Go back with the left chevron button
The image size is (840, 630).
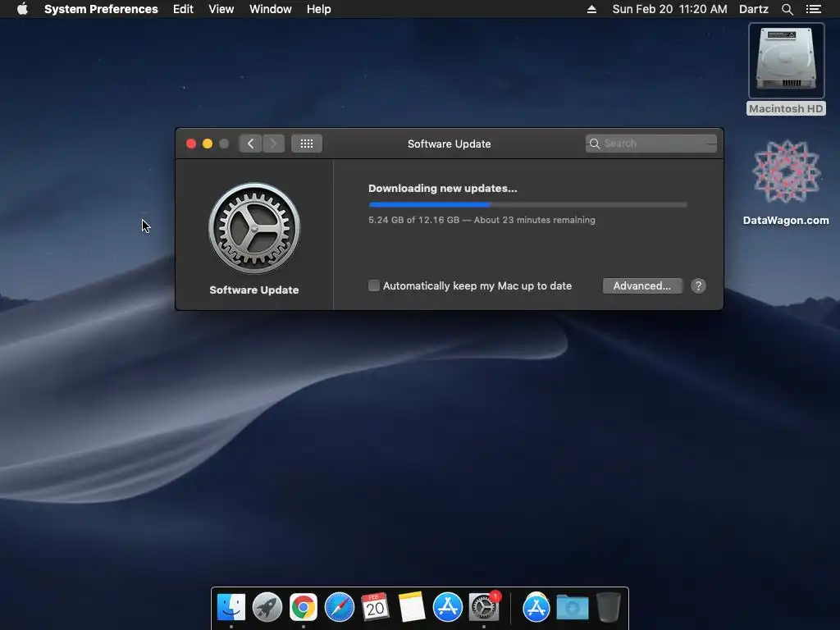pyautogui.click(x=250, y=144)
